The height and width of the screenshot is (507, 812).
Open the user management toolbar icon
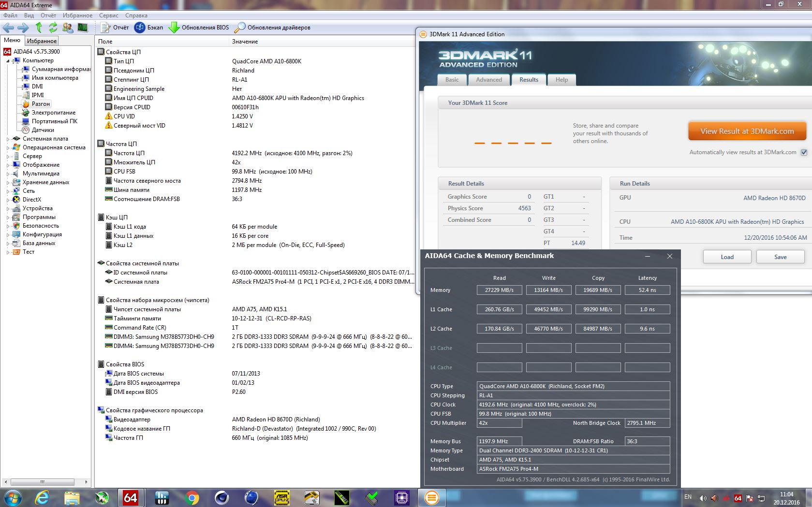[68, 28]
